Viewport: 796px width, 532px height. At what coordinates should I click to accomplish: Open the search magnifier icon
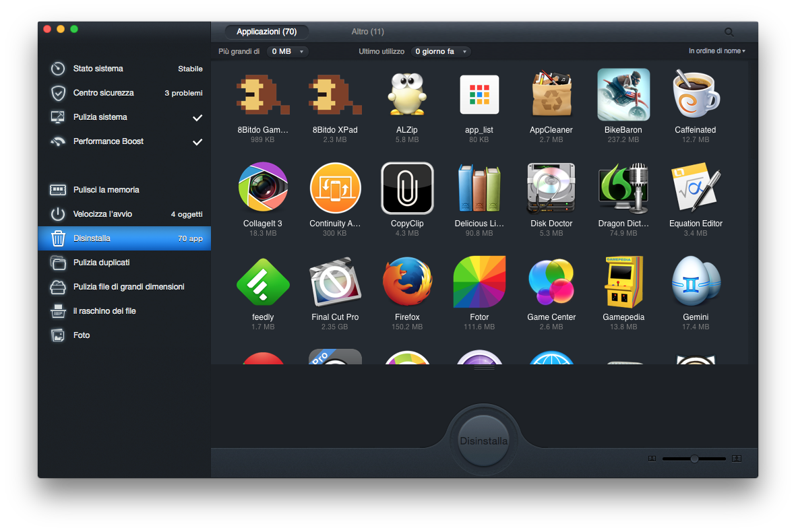pyautogui.click(x=729, y=32)
